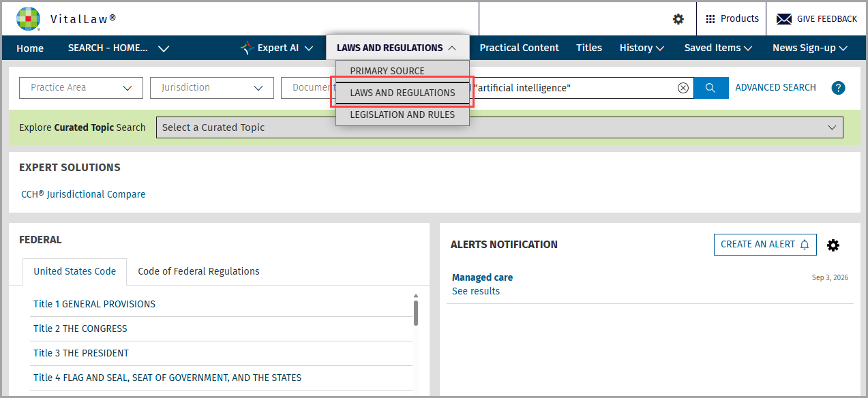
Task: Expand the History menu
Action: pyautogui.click(x=642, y=48)
